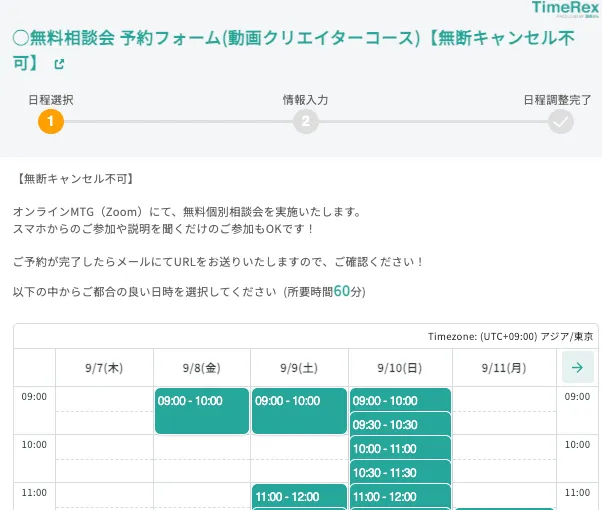
Task: Choose the 9/10 (日) 09:00 - 10:00 slot
Action: point(400,399)
